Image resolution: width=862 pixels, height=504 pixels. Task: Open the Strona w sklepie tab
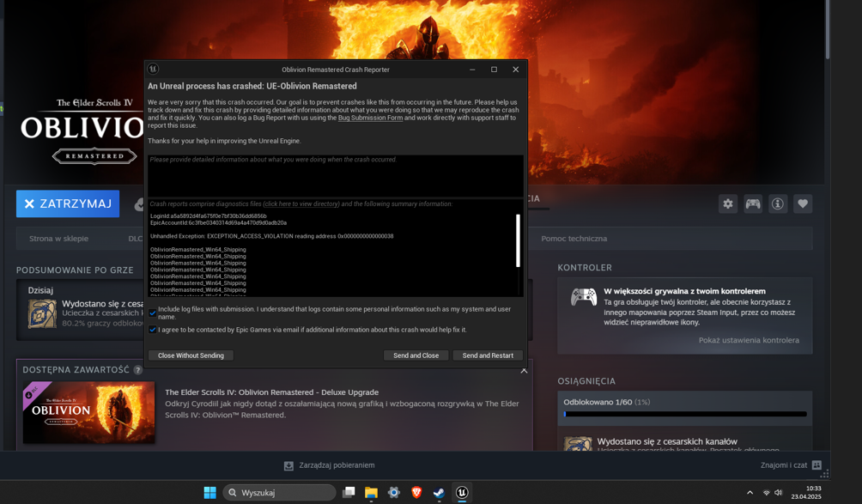tap(59, 239)
